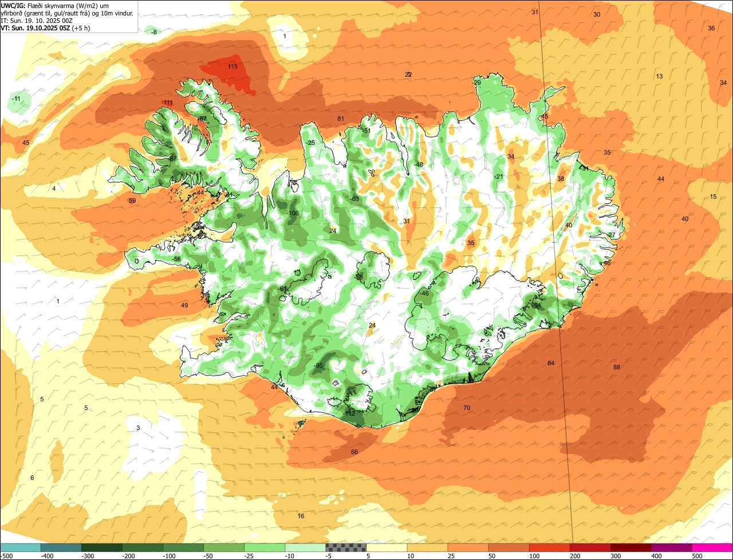Click the 30 value at the top right
Screen dimensions: 733x560
(597, 15)
